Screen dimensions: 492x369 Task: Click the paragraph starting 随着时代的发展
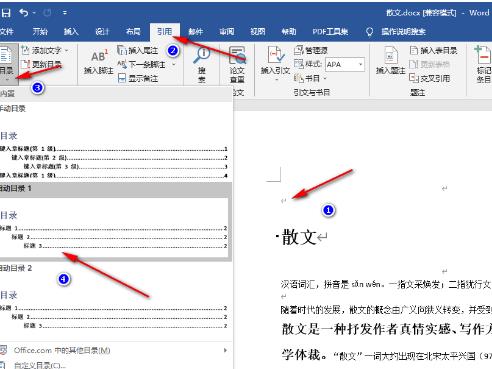(386, 310)
